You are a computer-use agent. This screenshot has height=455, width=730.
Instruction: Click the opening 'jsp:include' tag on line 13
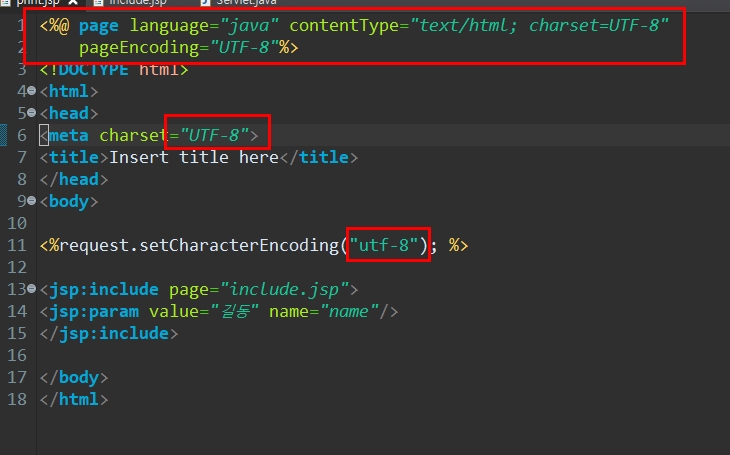pos(99,289)
